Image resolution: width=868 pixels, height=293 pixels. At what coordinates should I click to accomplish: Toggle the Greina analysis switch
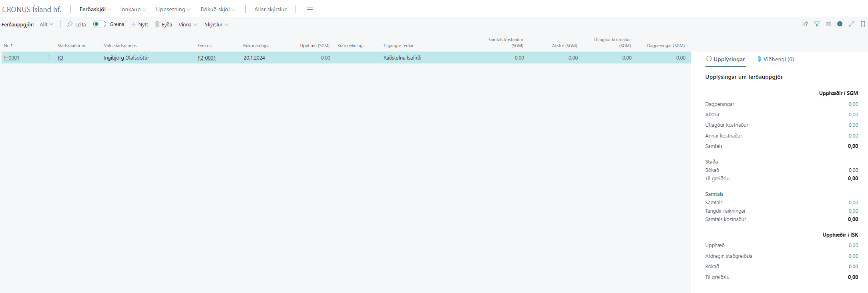pos(100,24)
